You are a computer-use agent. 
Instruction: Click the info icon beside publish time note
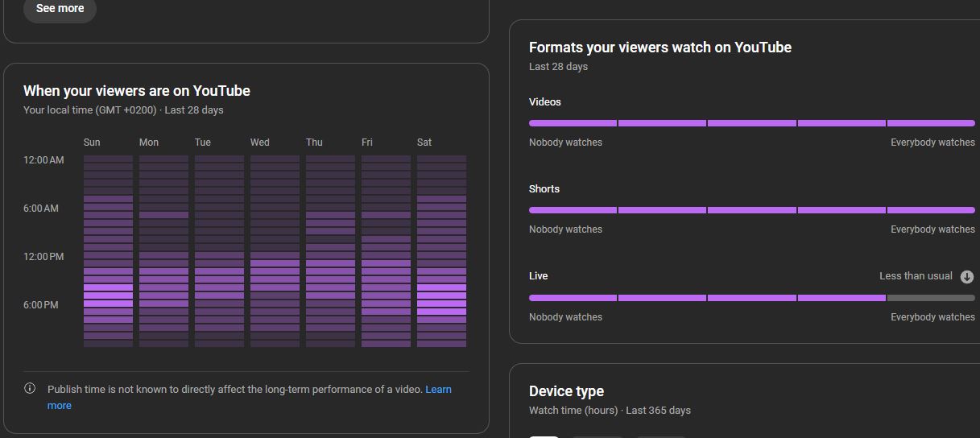pos(30,389)
